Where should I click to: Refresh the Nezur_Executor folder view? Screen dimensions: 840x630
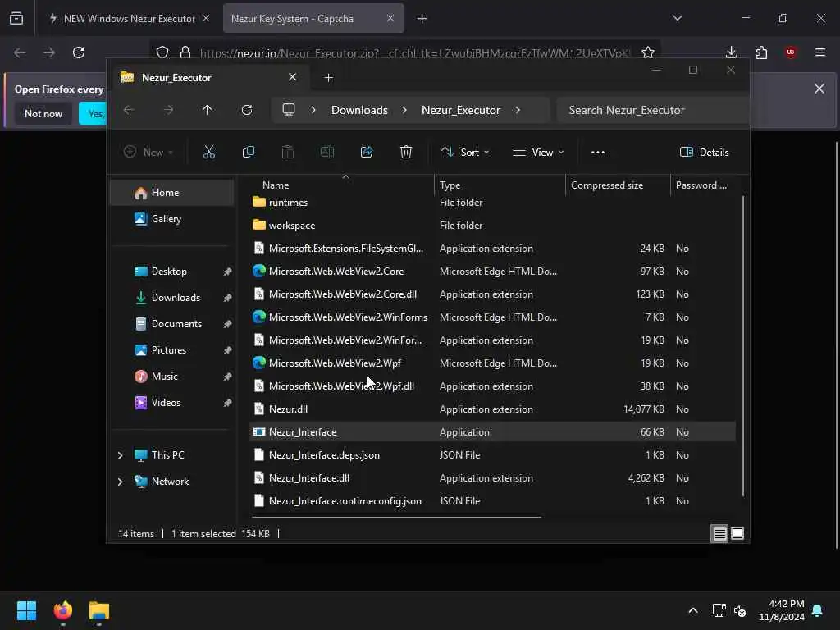[246, 110]
